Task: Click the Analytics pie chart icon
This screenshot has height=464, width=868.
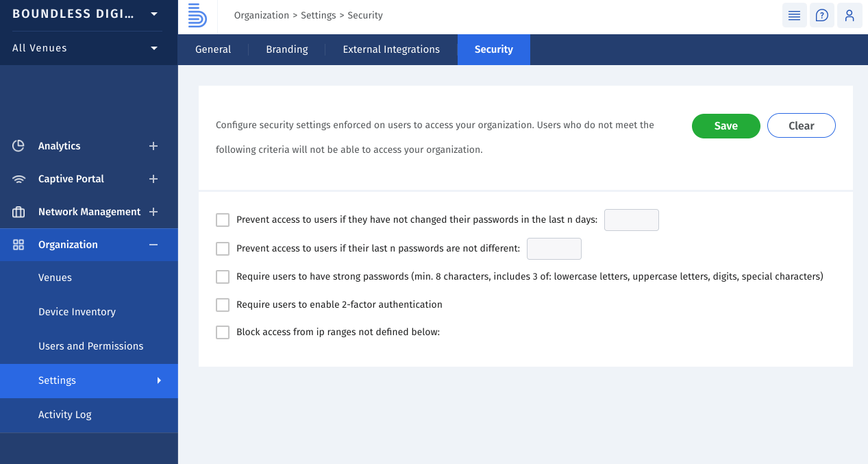Action: 18,146
